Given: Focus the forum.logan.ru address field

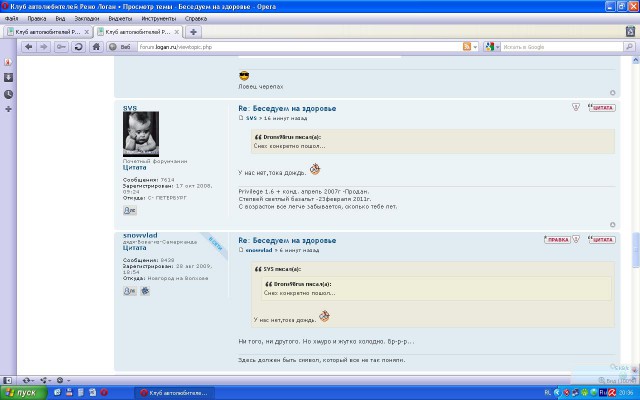Looking at the screenshot, I should 300,47.
